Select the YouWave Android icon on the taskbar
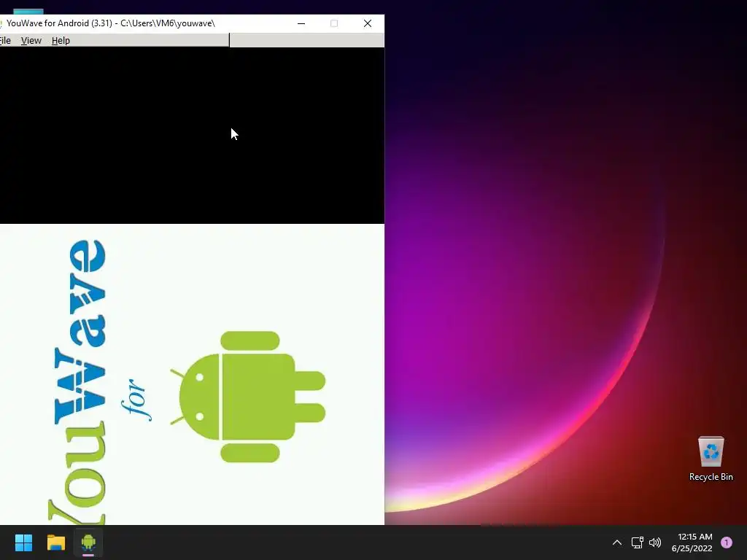Image resolution: width=747 pixels, height=560 pixels. pyautogui.click(x=88, y=542)
